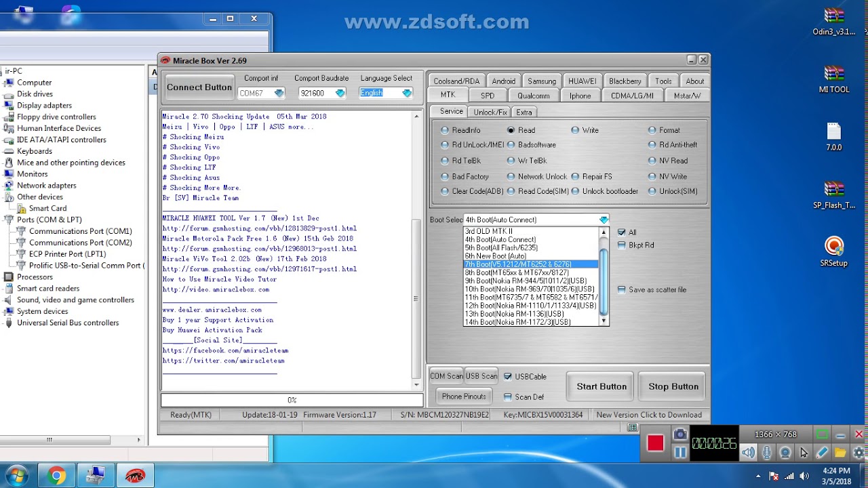Viewport: 868px width, 488px height.
Task: Select the green capture region icon in recorder
Action: coord(822,434)
